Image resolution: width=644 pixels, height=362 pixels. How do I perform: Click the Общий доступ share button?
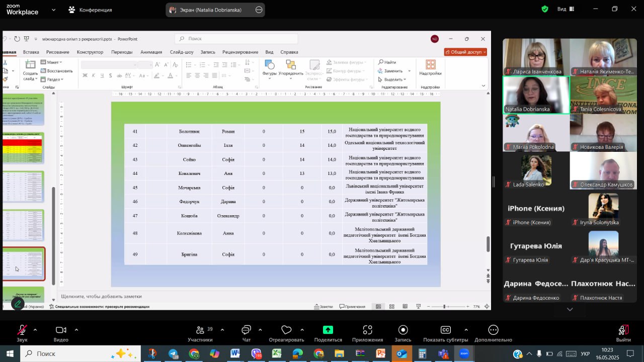(465, 52)
